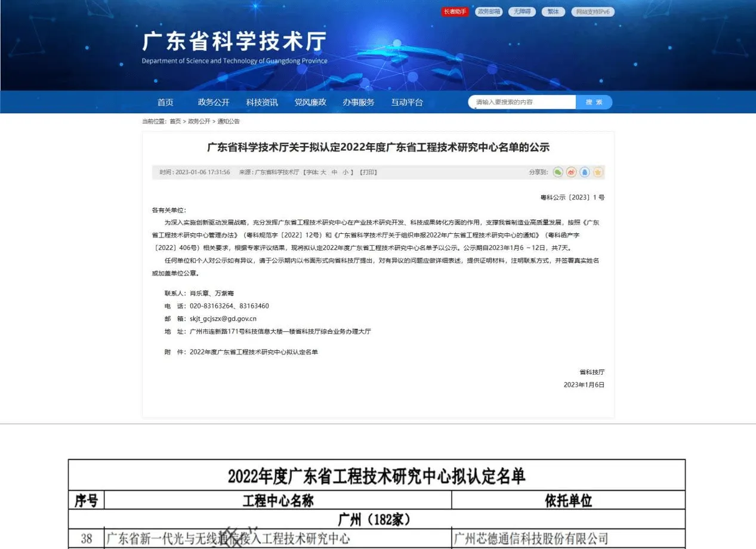The width and height of the screenshot is (756, 549).
Task: Open the 党风廉政 navigation item
Action: (x=310, y=102)
